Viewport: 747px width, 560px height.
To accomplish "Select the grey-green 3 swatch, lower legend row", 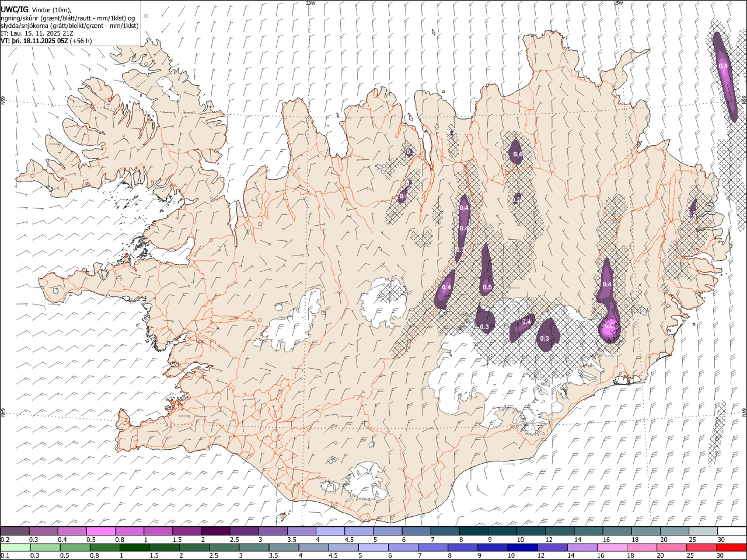I will pyautogui.click(x=254, y=547).
